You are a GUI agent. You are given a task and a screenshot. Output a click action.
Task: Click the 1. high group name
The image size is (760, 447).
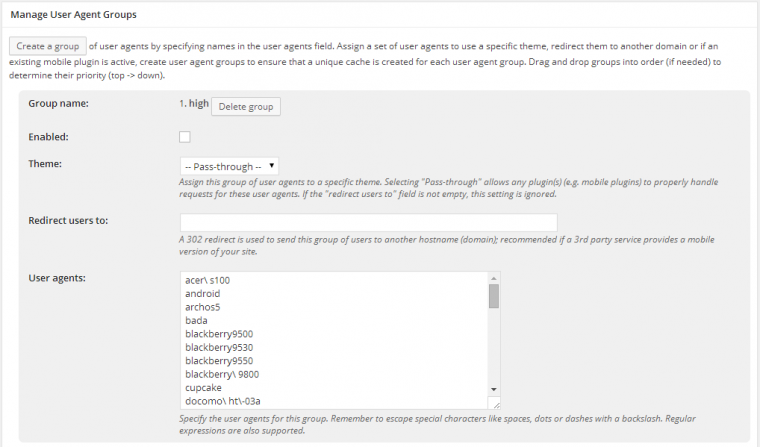(194, 103)
